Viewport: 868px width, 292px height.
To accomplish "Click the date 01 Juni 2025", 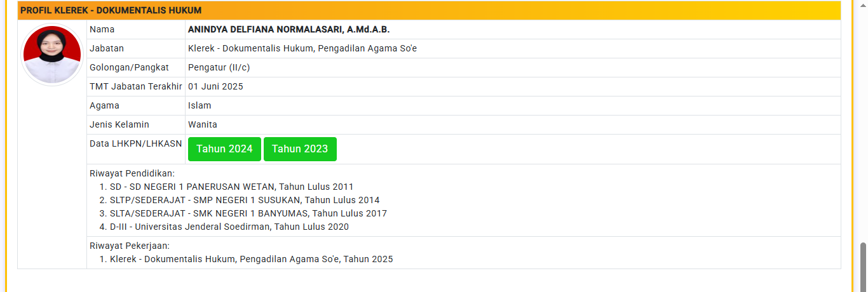I will pyautogui.click(x=215, y=86).
